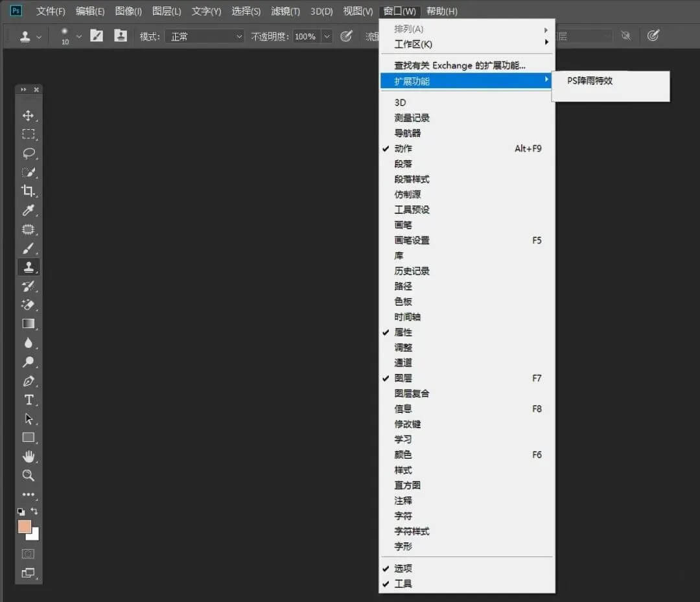
Task: Select the Gradient tool
Action: point(28,323)
